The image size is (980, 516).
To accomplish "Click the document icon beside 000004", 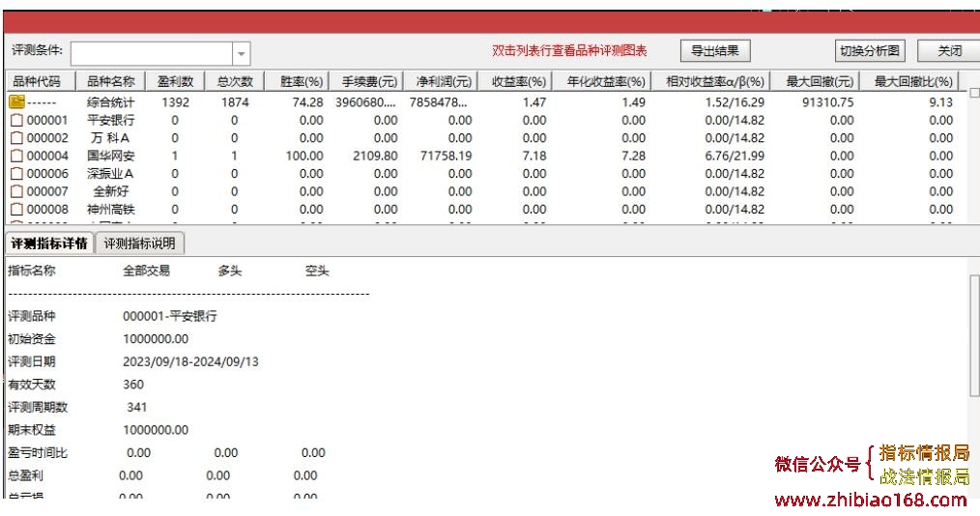I will pos(16,156).
